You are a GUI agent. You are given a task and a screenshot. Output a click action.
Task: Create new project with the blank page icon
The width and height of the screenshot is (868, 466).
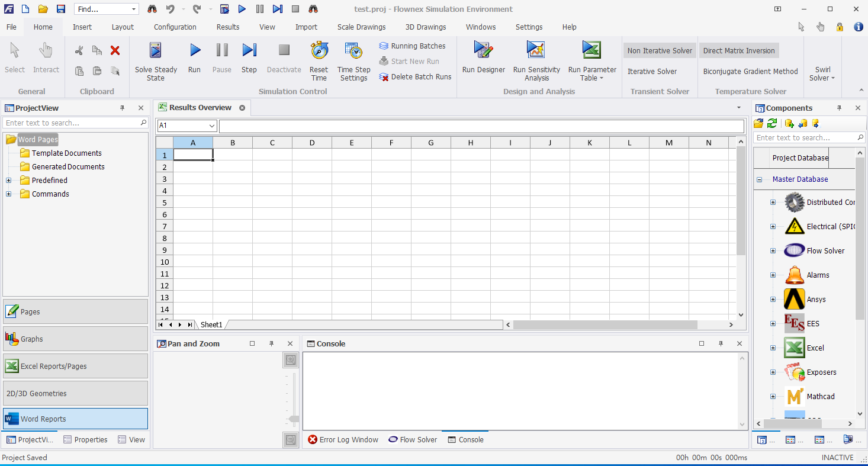click(x=25, y=9)
